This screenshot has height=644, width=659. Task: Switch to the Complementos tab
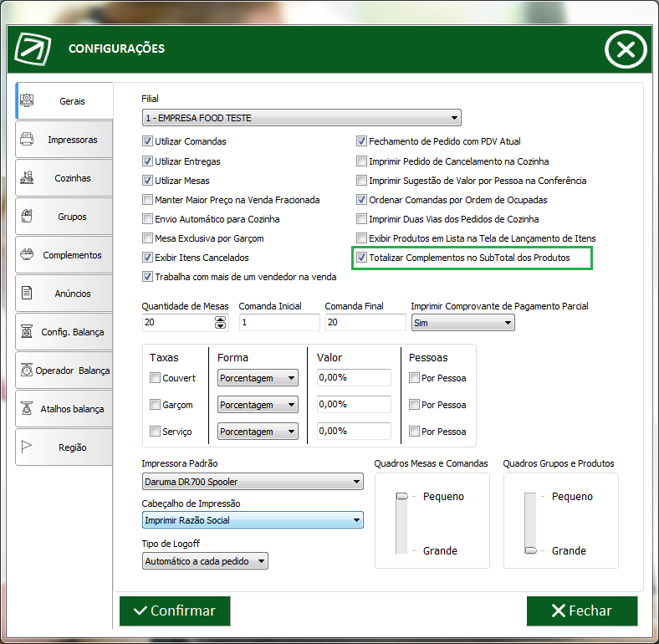tap(64, 255)
